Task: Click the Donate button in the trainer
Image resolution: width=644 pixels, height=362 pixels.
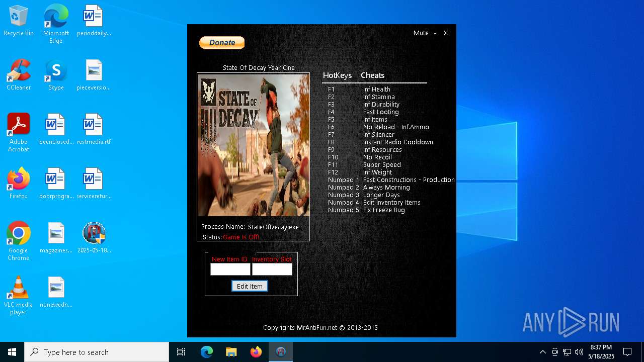Action: (x=222, y=43)
